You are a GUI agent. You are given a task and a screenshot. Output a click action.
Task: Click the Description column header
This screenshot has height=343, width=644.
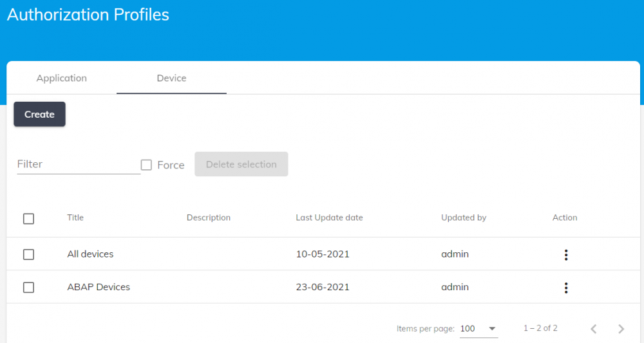(208, 218)
